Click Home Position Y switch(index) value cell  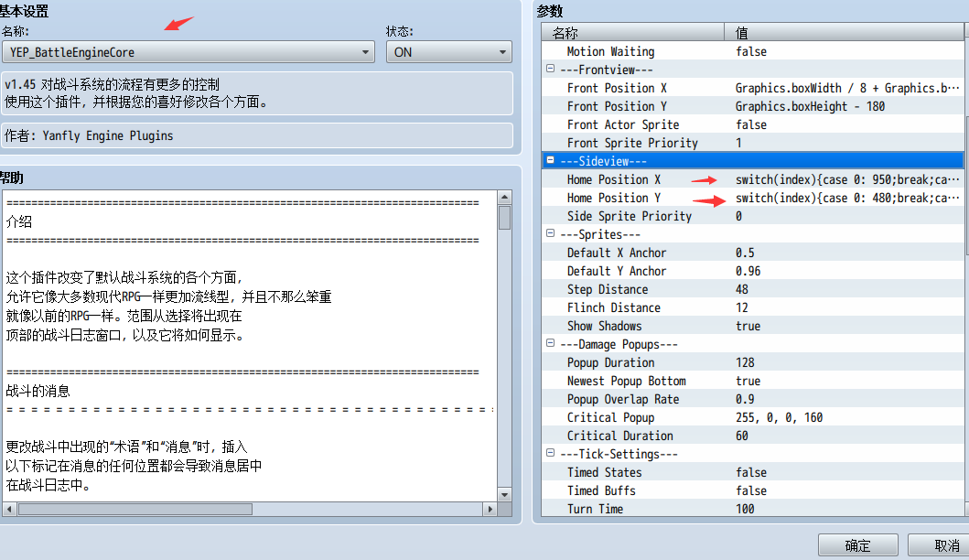(846, 199)
